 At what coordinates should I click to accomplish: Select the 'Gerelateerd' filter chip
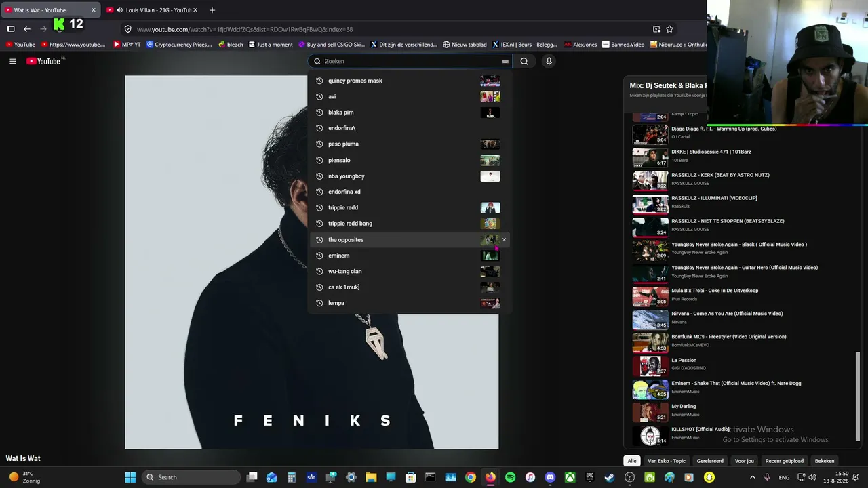pyautogui.click(x=710, y=461)
